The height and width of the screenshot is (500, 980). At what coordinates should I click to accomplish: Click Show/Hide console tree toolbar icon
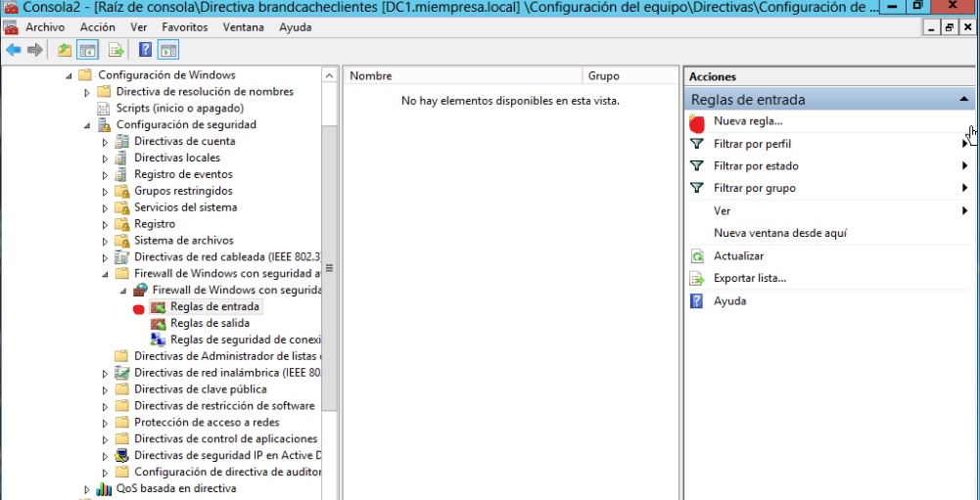pyautogui.click(x=87, y=50)
